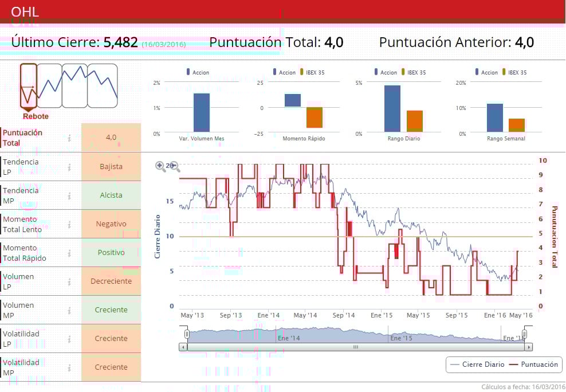Screen dimensions: 566x392
Task: Click the Negativo value for Momento Total Lento
Action: (111, 224)
